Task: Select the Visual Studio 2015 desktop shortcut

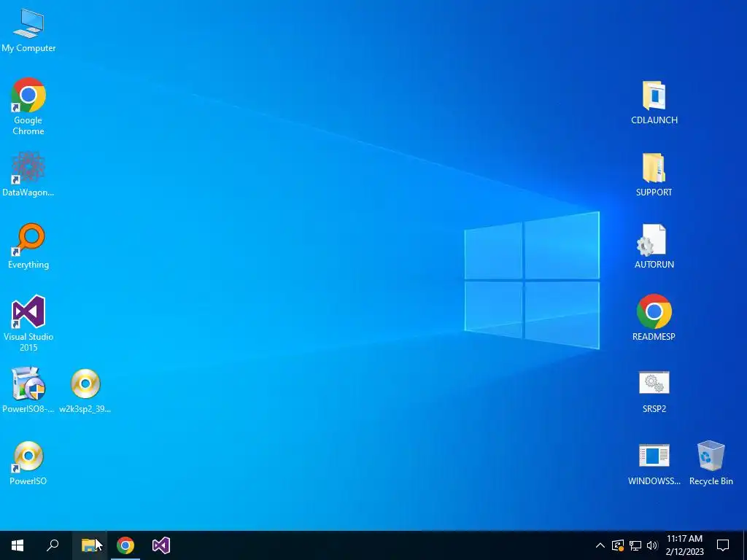Action: (x=28, y=324)
